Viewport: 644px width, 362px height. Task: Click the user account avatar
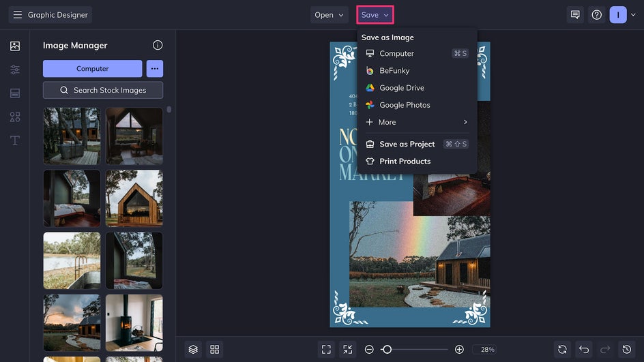[x=617, y=15]
